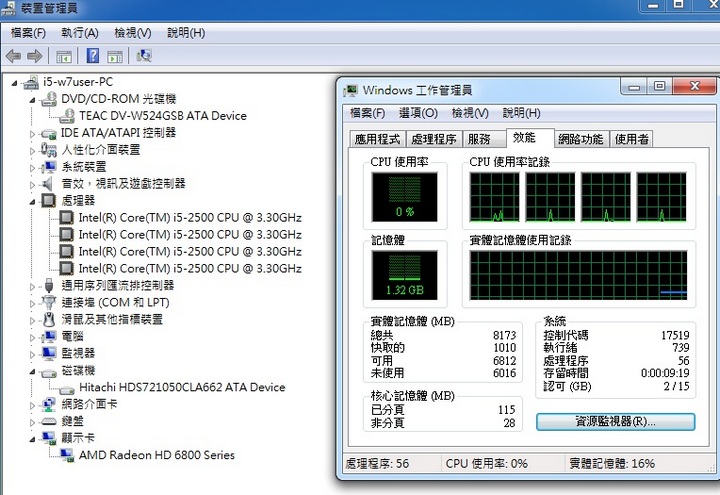Open 選項(O) menu in Task Manager
Viewport: 720px width, 495px height.
click(418, 113)
